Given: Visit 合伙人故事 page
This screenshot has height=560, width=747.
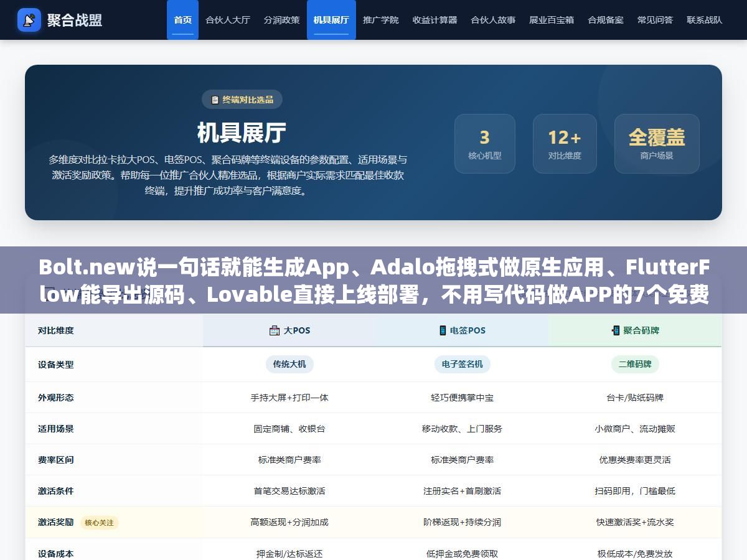Looking at the screenshot, I should pos(493,20).
